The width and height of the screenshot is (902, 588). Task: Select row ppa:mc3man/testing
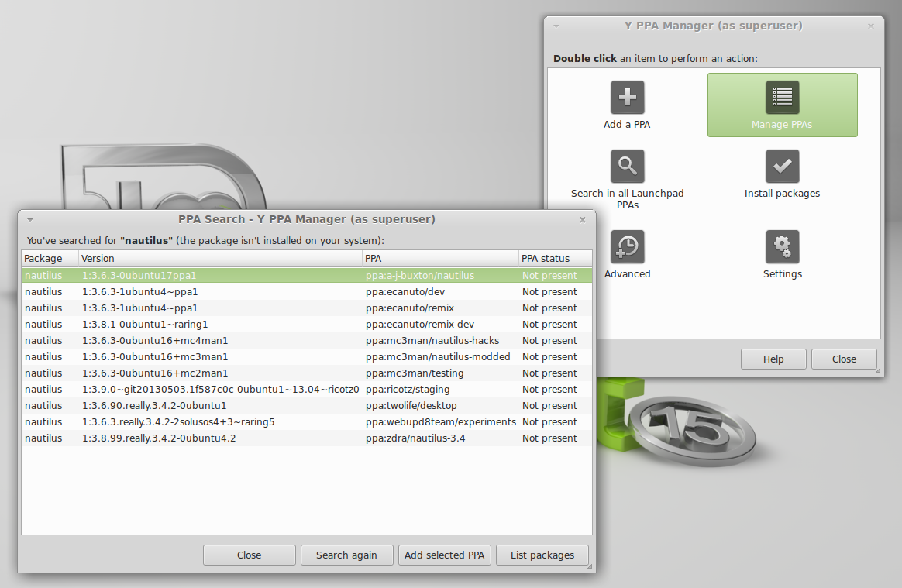(x=307, y=373)
